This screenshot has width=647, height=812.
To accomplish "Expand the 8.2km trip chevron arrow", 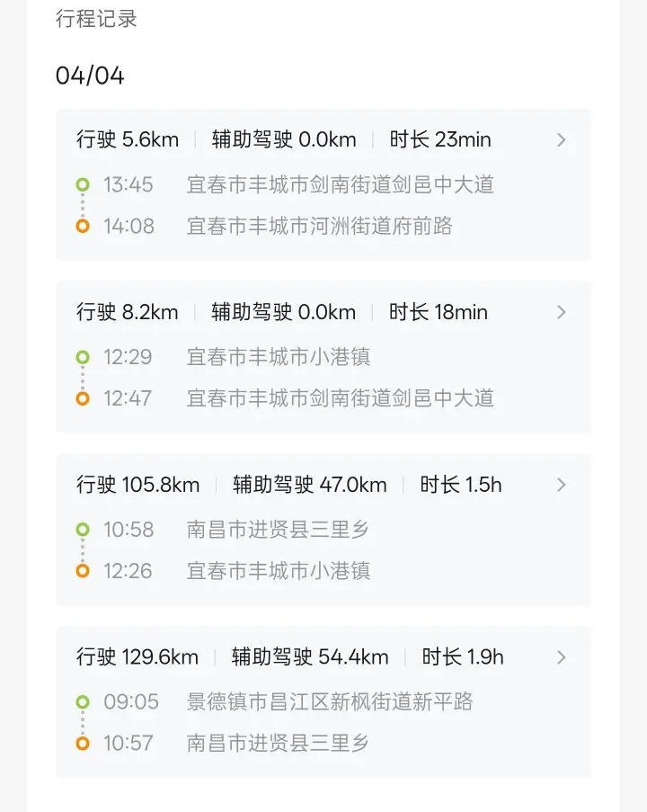I will point(562,313).
